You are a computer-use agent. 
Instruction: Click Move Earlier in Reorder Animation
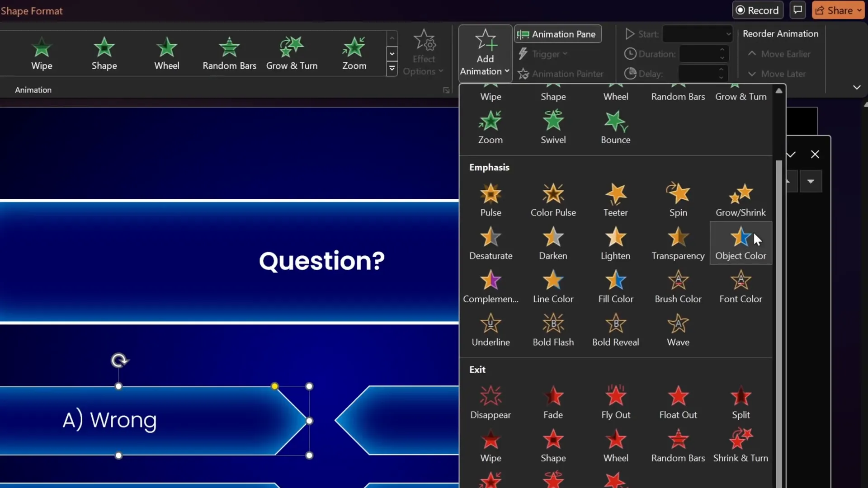[778, 54]
